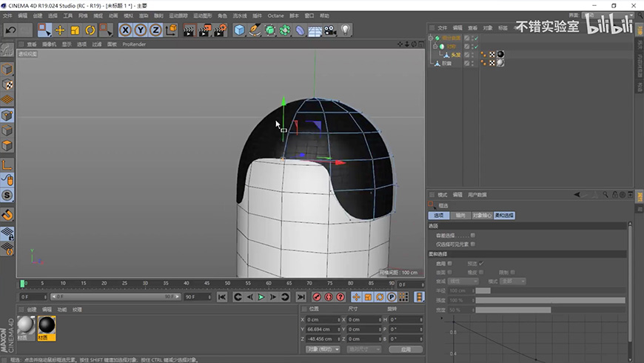Click the coordinate system cube icon

click(x=171, y=30)
